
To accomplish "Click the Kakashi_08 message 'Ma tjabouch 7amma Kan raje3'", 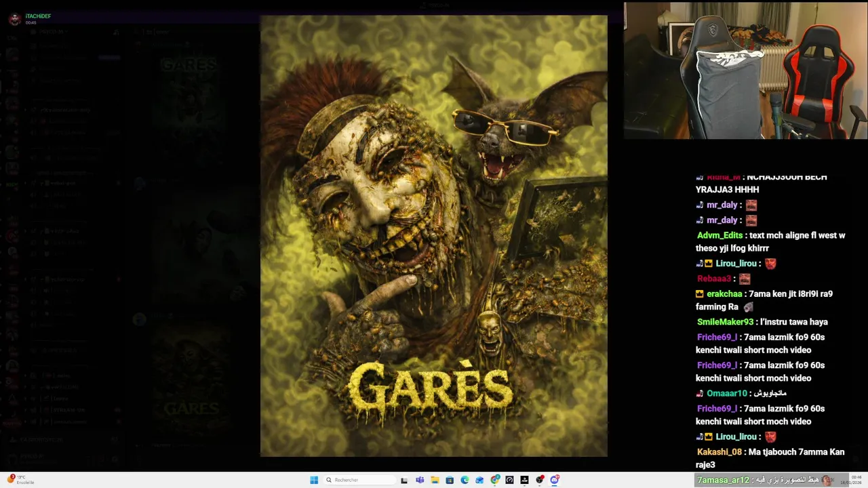I will (770, 458).
